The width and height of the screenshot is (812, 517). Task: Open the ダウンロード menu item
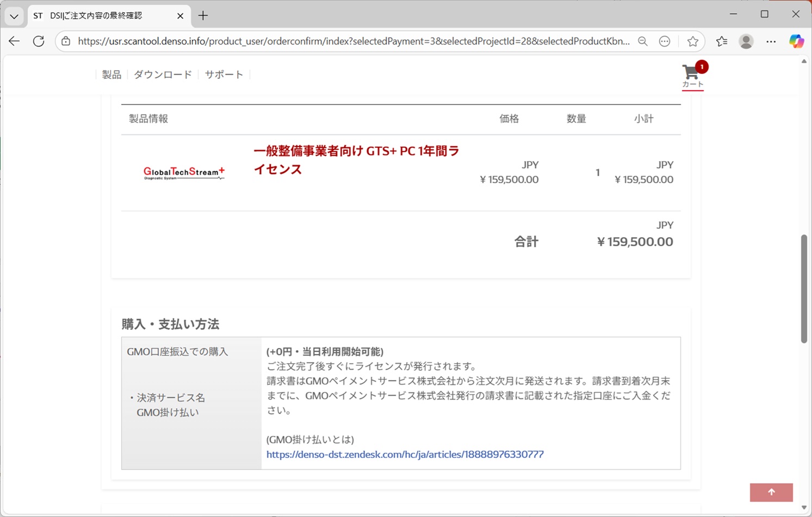163,74
